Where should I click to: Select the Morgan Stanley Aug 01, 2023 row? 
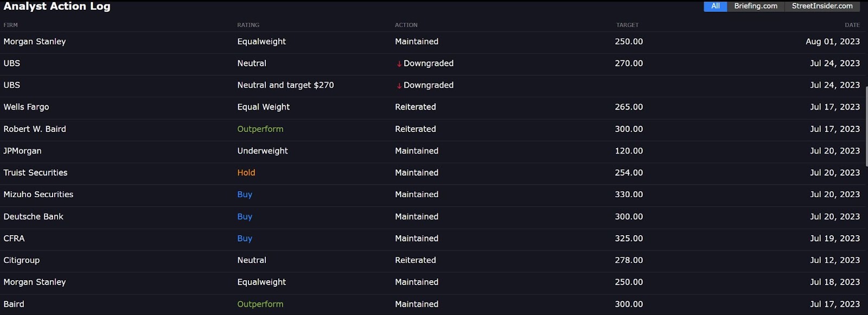[432, 42]
